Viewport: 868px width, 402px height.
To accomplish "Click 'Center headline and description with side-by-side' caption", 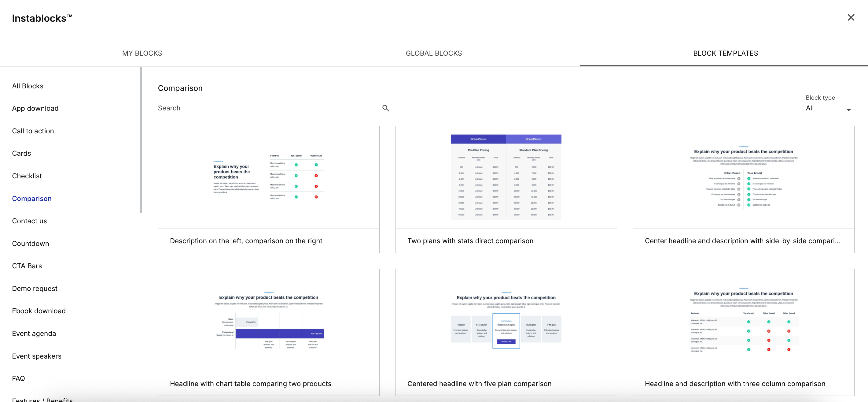I will (x=743, y=241).
